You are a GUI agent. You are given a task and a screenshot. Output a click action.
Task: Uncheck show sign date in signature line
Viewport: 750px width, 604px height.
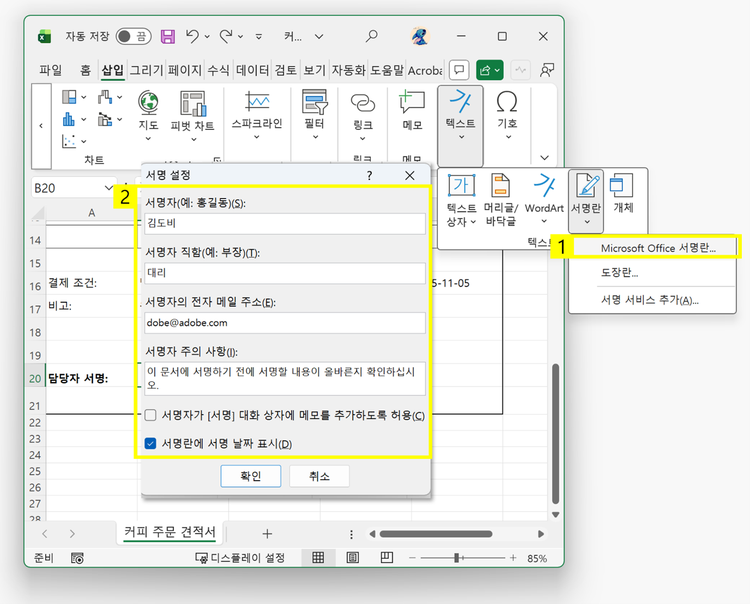tap(150, 443)
